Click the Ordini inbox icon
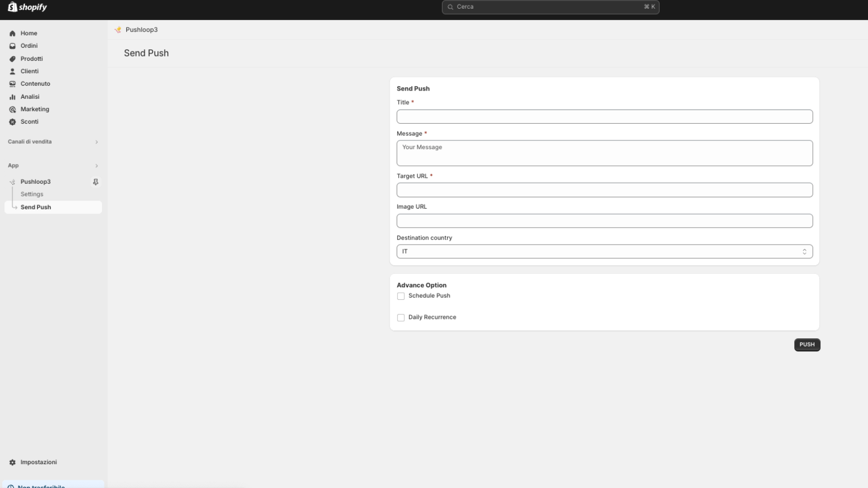This screenshot has height=488, width=868. pos(12,46)
